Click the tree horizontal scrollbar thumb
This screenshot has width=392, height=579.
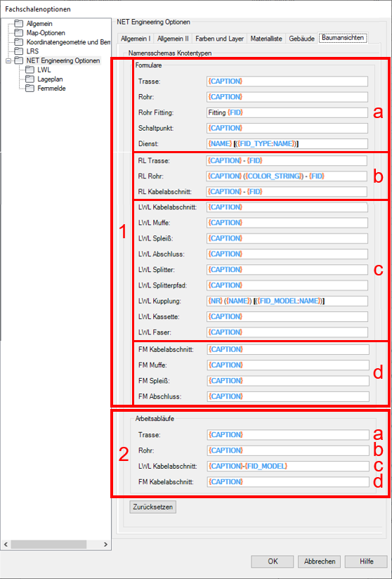[x=48, y=545]
